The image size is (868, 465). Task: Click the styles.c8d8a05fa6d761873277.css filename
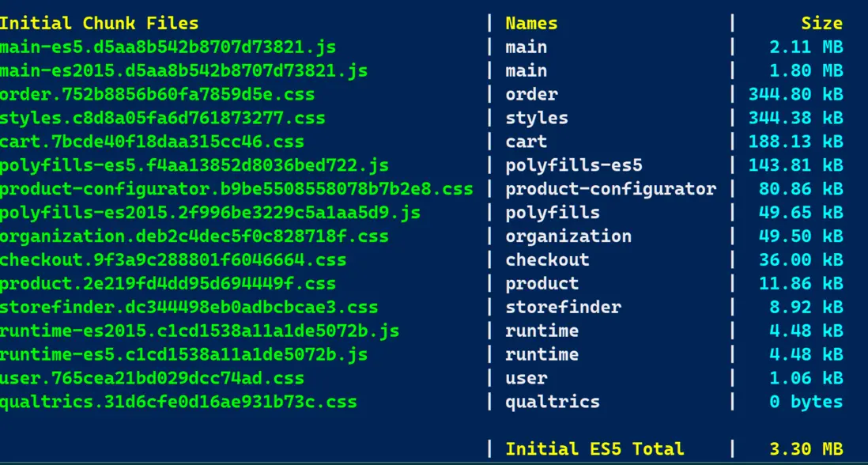pos(162,119)
